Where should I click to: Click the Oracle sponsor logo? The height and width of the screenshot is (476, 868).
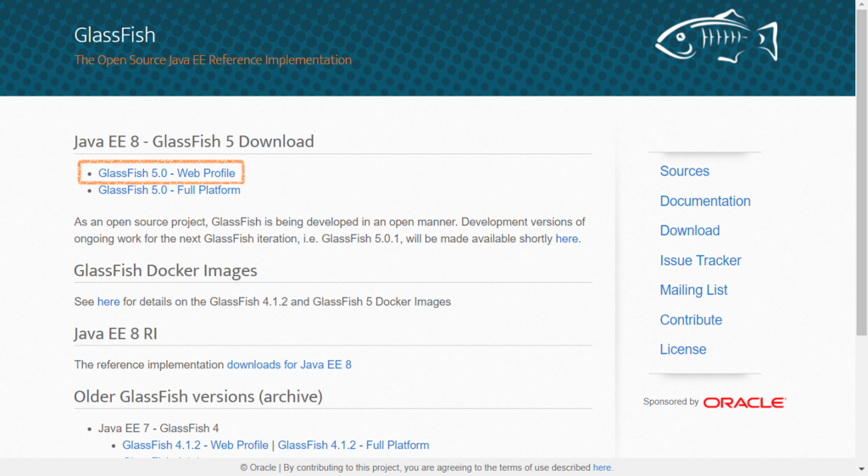[744, 402]
